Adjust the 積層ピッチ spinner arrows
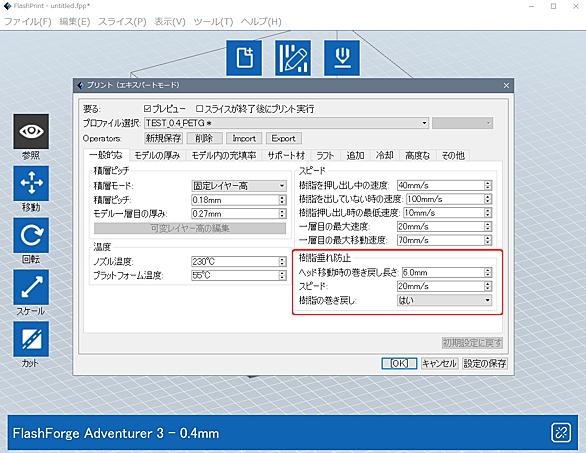 tap(283, 200)
